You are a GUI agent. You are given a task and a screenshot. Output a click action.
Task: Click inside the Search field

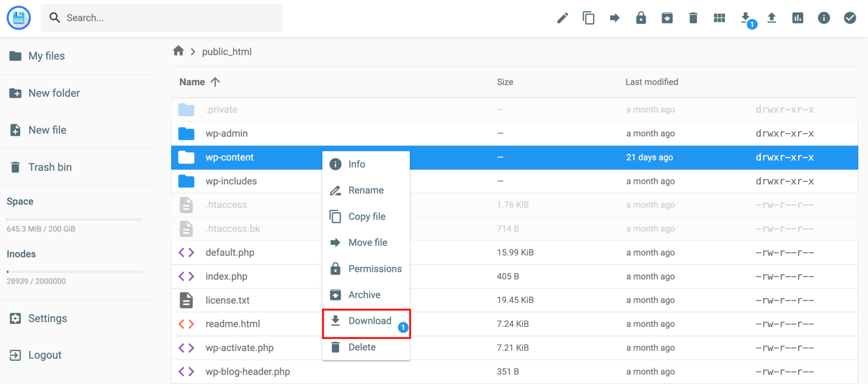click(x=161, y=18)
